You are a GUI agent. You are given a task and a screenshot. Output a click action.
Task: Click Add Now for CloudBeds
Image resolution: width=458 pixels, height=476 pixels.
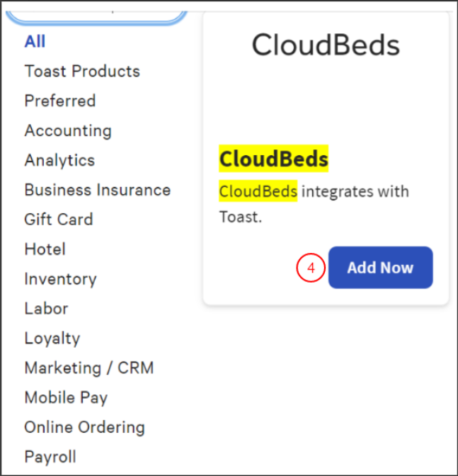point(380,268)
